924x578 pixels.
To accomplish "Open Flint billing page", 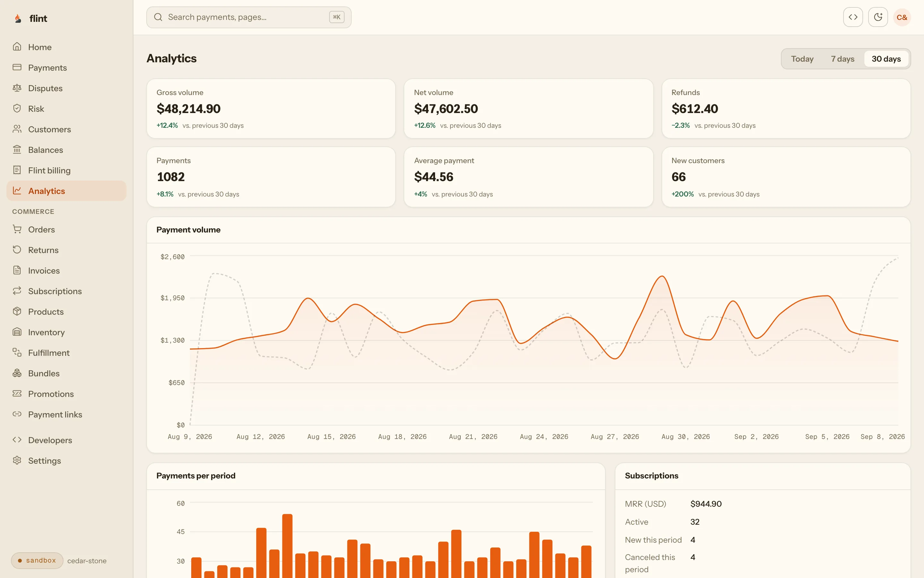I will coord(66,171).
